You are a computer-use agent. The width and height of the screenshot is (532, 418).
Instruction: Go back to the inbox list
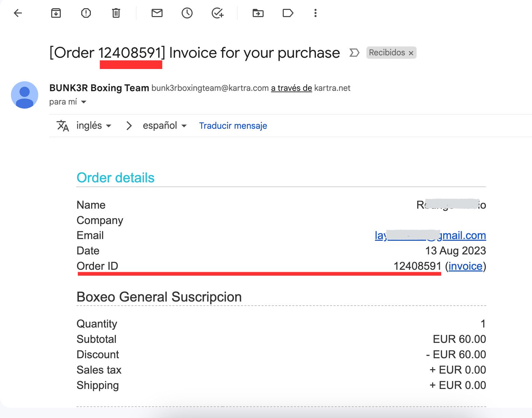pos(18,13)
